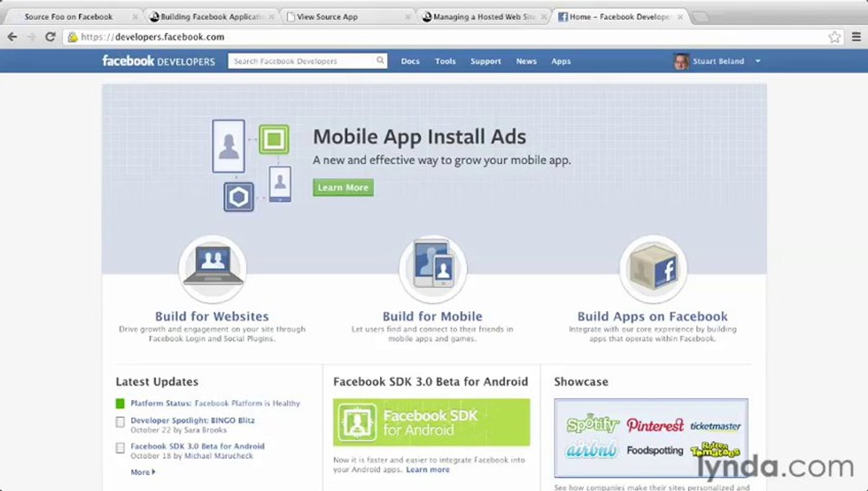Click the Mobile App Install Ads illustration
Viewport: 868px width, 491px height.
click(252, 165)
